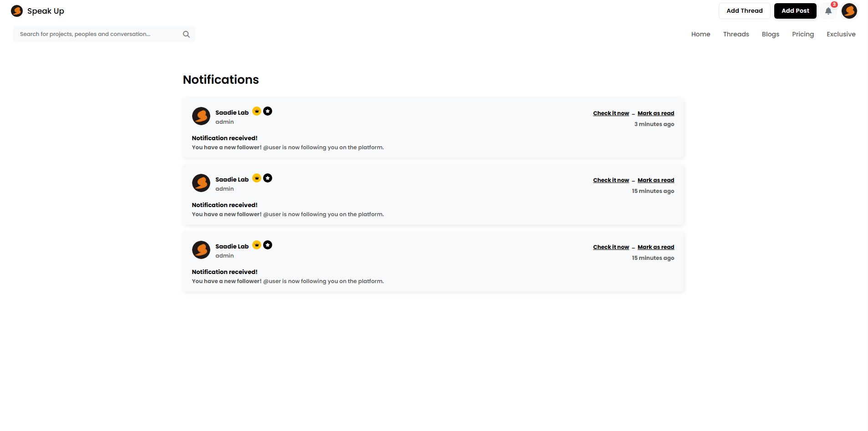The width and height of the screenshot is (868, 431).
Task: Navigate to the Pricing page
Action: (802, 34)
